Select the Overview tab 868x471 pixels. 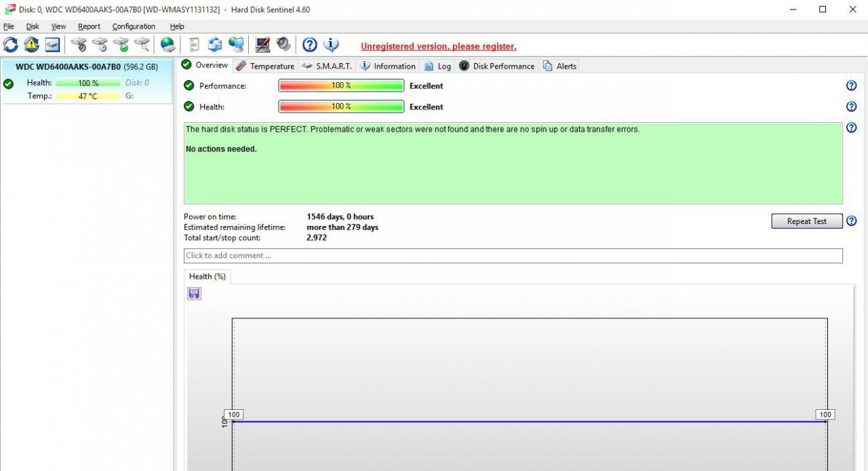click(205, 65)
